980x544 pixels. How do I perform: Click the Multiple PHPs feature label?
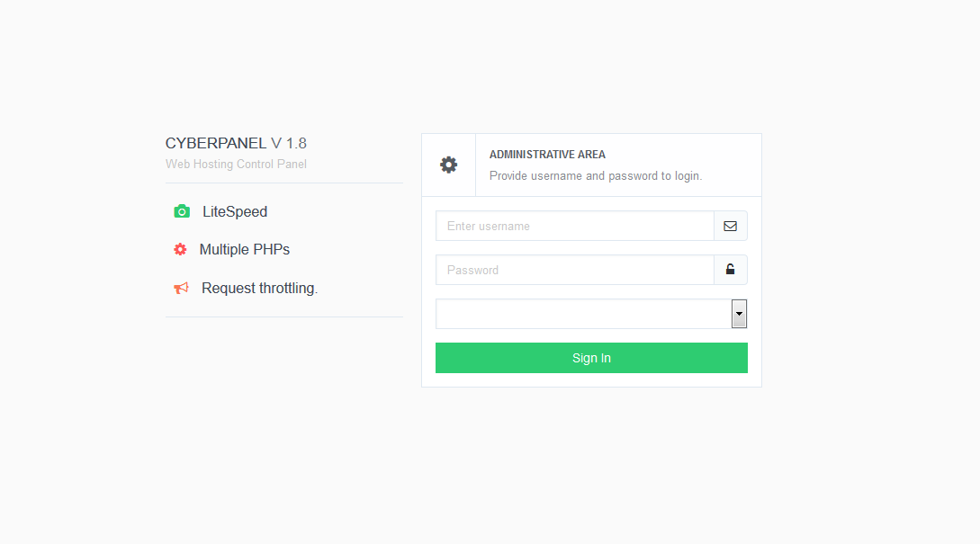tap(245, 249)
